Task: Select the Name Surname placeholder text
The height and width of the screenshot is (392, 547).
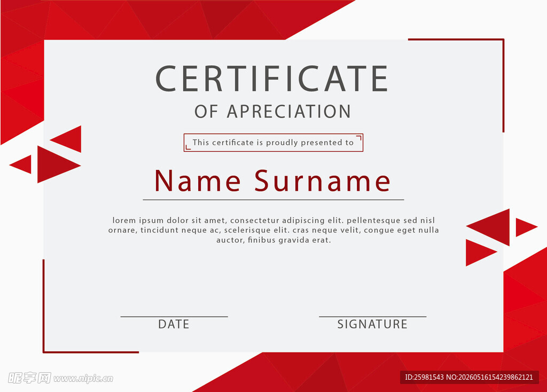Action: pos(272,181)
